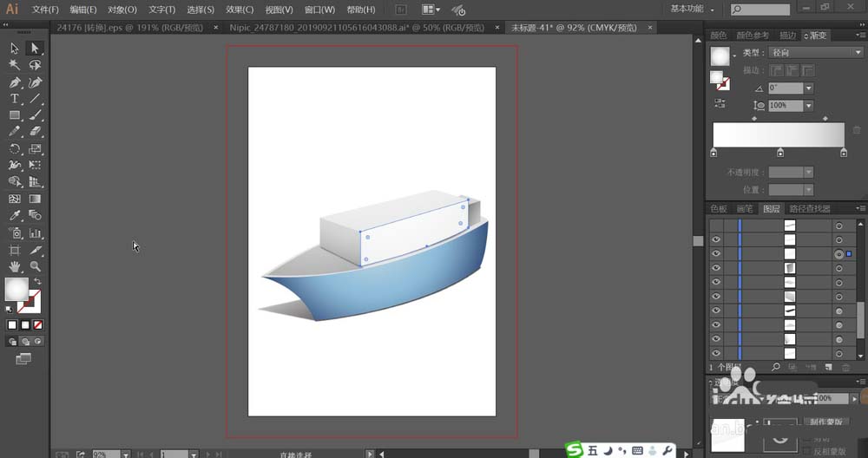Select the Hand tool
Viewport: 868px width, 458px height.
pos(15,266)
